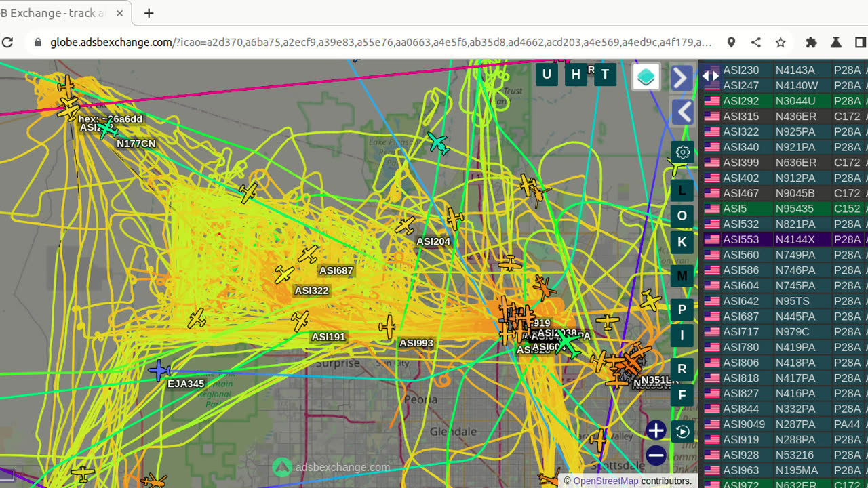Focus the globe.adsbexchange.com address bar
The width and height of the screenshot is (868, 488).
point(380,42)
